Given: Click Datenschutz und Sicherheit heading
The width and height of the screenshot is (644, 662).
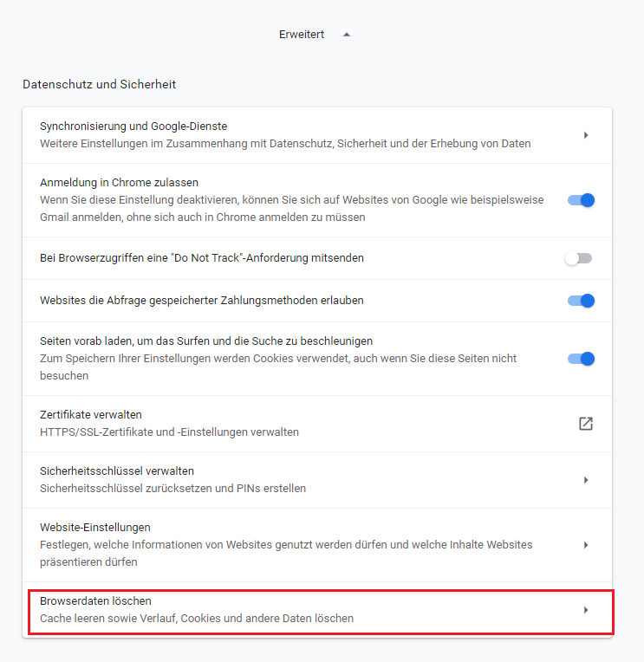Looking at the screenshot, I should click(x=99, y=84).
